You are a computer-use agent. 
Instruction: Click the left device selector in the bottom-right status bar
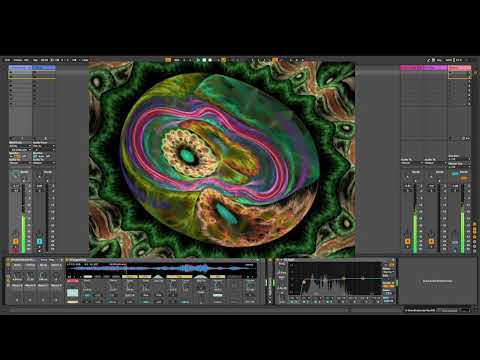420,310
